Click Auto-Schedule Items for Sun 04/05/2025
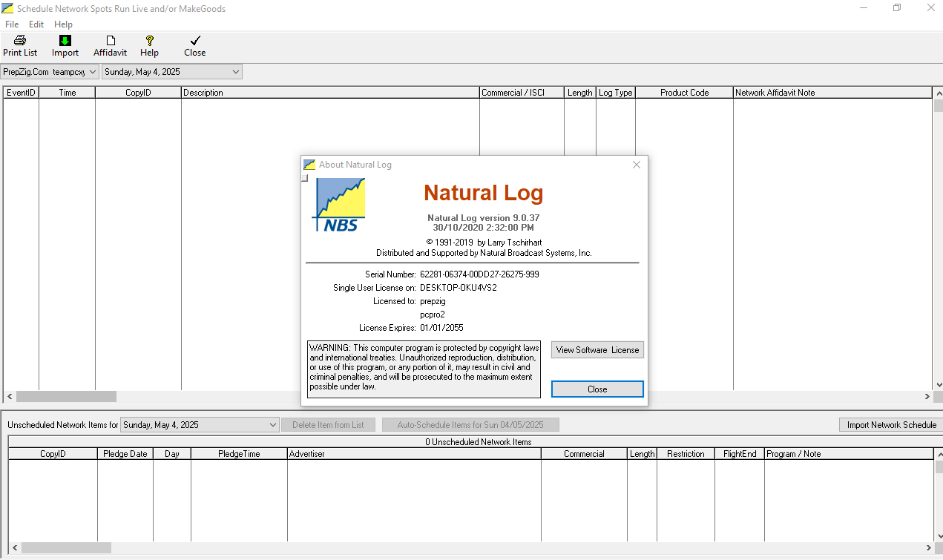The width and height of the screenshot is (943, 560). tap(470, 425)
